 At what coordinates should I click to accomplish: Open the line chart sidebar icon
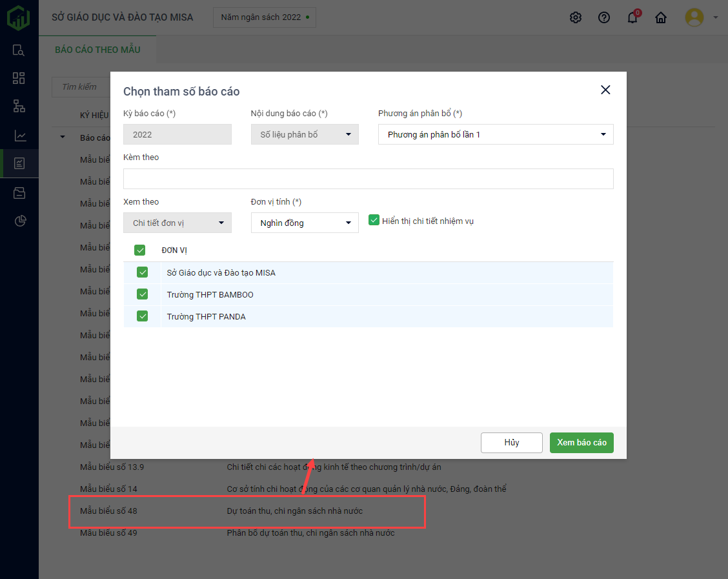tap(19, 136)
